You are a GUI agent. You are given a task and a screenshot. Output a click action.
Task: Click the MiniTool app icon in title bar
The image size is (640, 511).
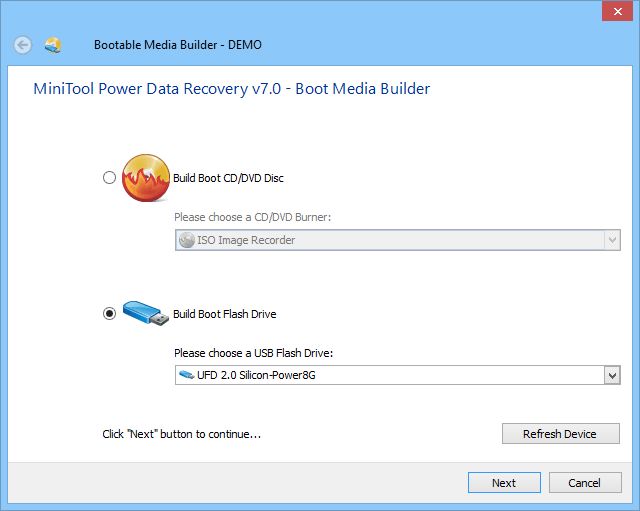pyautogui.click(x=52, y=45)
